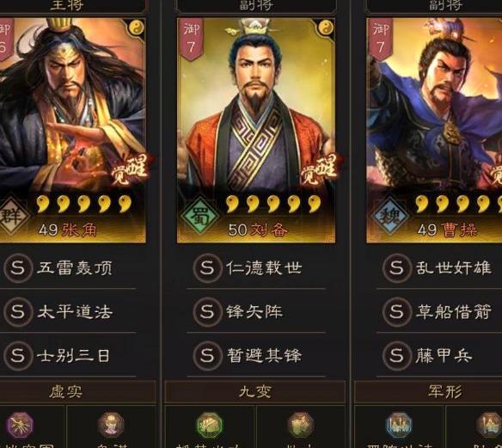Click the yin-yang icon on 刘备's card
The width and height of the screenshot is (502, 448).
[326, 28]
